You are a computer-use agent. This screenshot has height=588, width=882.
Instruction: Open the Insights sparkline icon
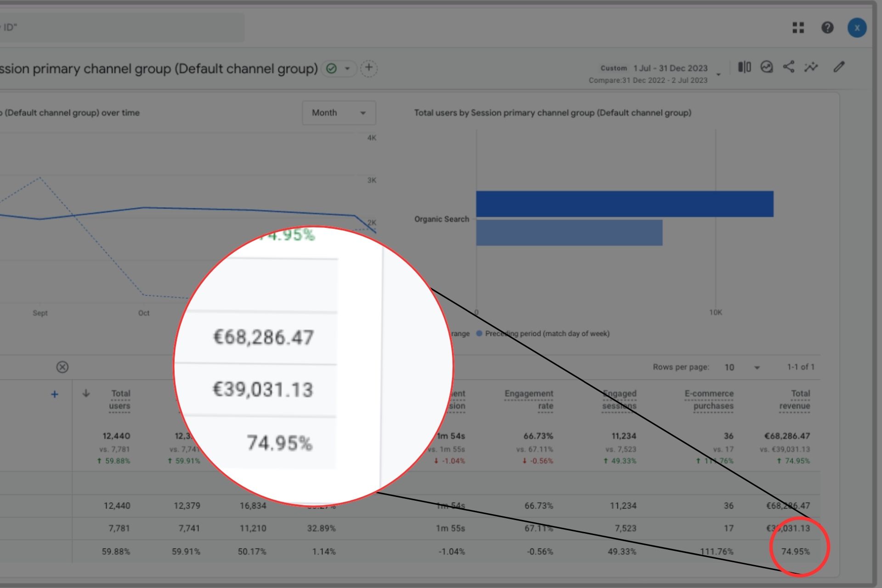pyautogui.click(x=811, y=67)
